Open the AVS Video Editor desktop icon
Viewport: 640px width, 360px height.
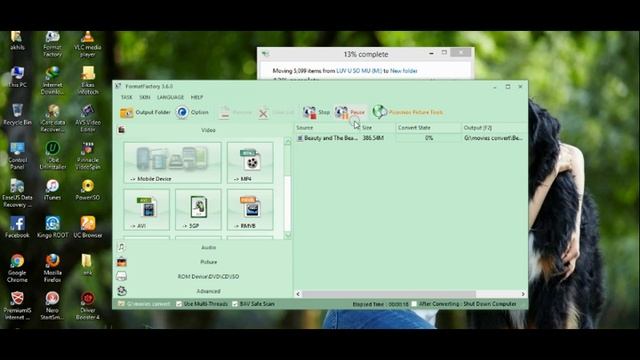point(87,118)
